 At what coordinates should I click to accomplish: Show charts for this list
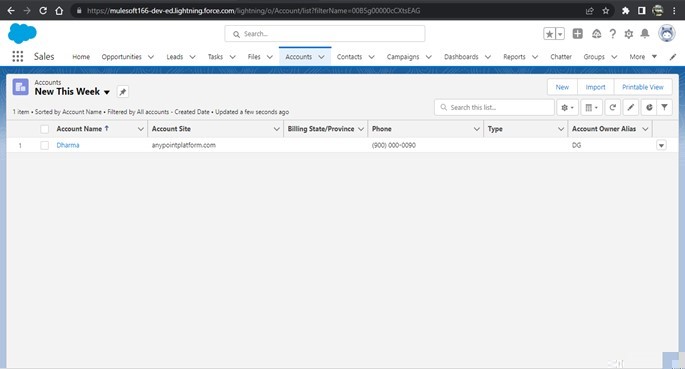pos(649,107)
